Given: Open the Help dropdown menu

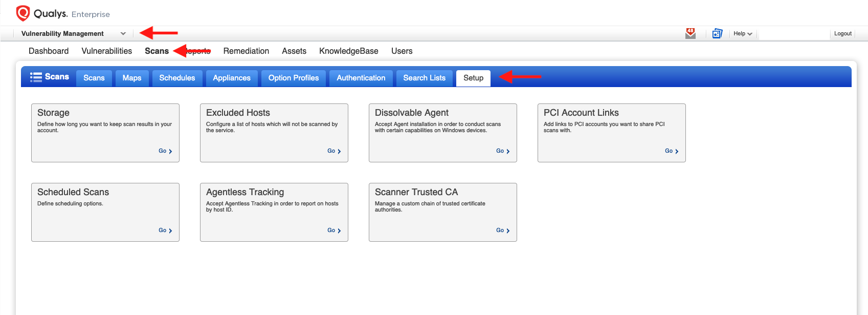Looking at the screenshot, I should click(x=742, y=34).
